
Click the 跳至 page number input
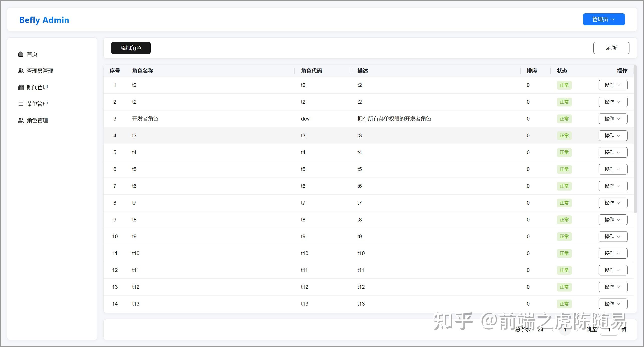pyautogui.click(x=609, y=330)
